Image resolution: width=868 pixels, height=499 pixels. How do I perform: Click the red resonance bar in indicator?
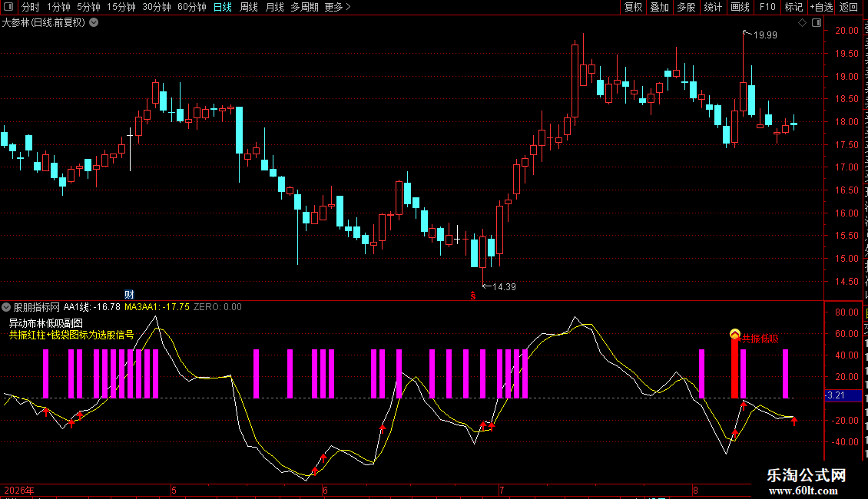[734, 368]
